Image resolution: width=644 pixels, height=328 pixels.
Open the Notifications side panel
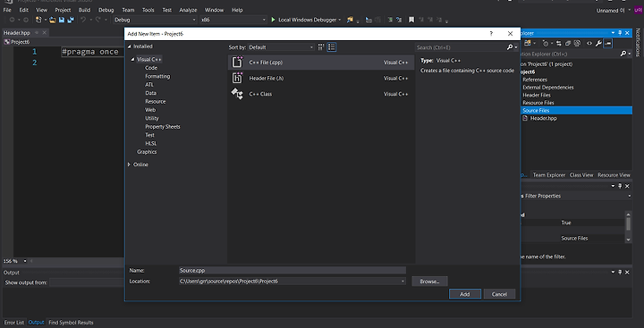[638, 42]
